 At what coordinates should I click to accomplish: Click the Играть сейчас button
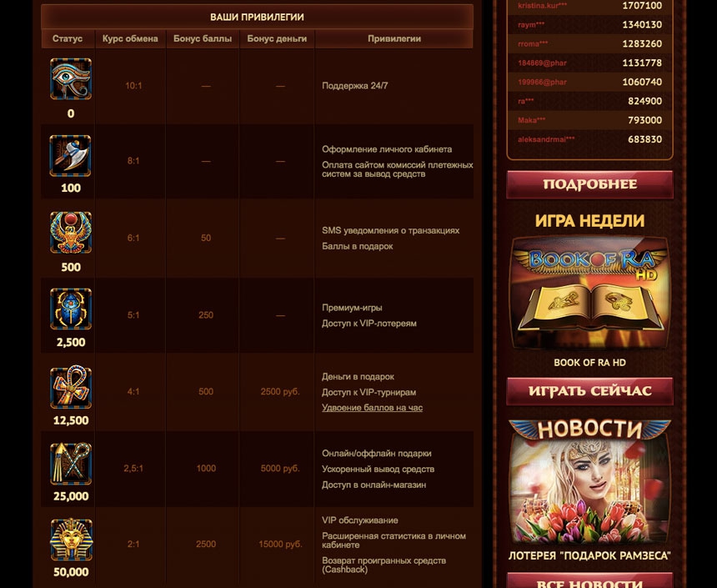pyautogui.click(x=590, y=391)
